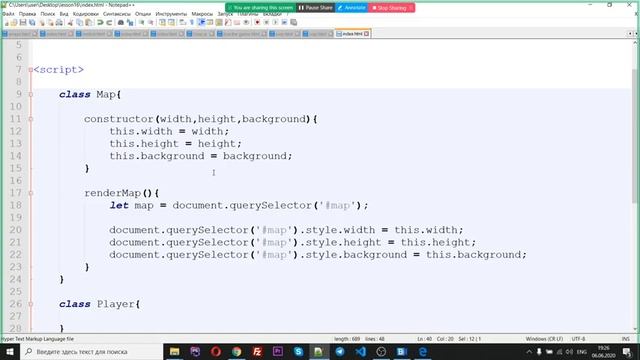Click the tab bar scroll-left arrow
This screenshot has width=640, height=360.
[630, 34]
